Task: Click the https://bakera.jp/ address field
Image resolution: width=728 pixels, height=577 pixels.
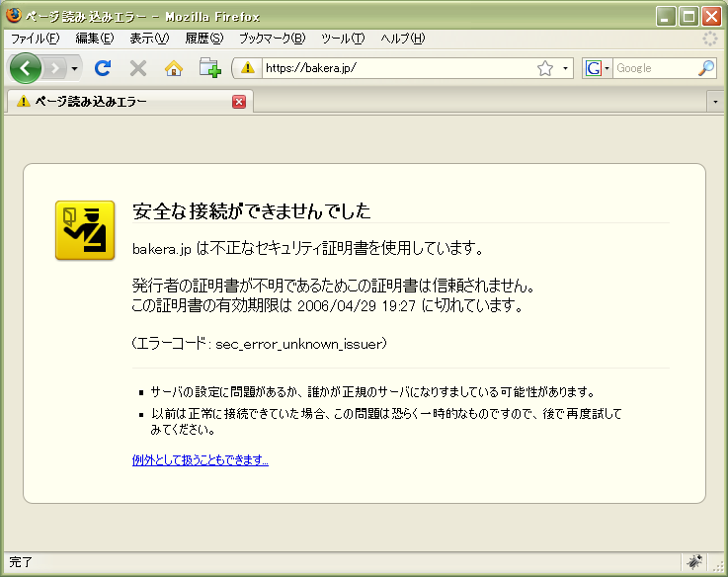Action: (x=398, y=68)
